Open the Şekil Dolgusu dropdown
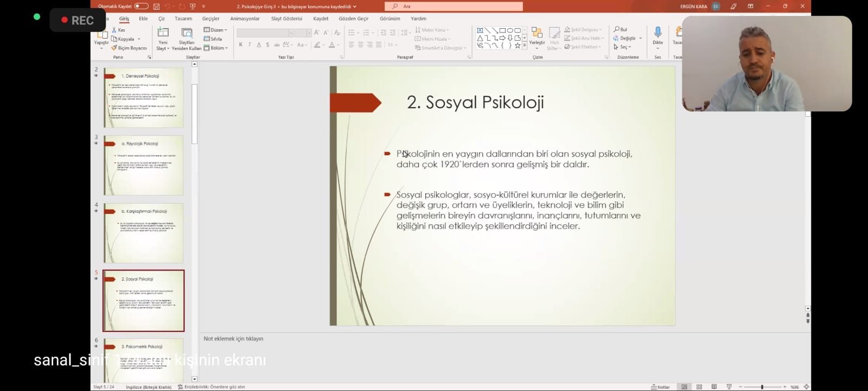 click(583, 30)
